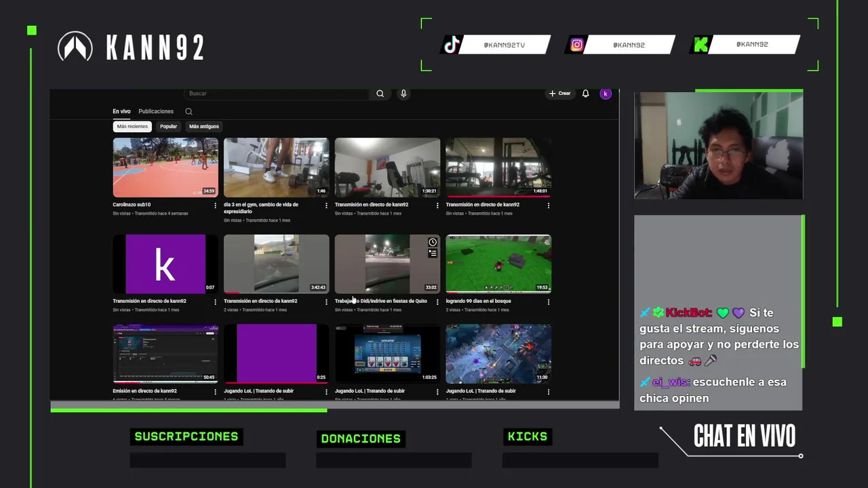The height and width of the screenshot is (488, 868).
Task: Open the purple k account avatar menu
Action: pos(606,94)
